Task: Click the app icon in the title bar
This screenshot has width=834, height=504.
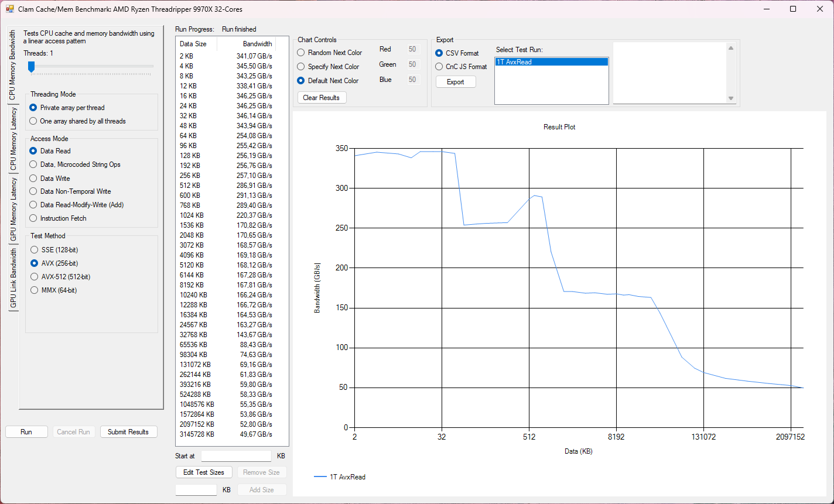Action: pyautogui.click(x=10, y=9)
